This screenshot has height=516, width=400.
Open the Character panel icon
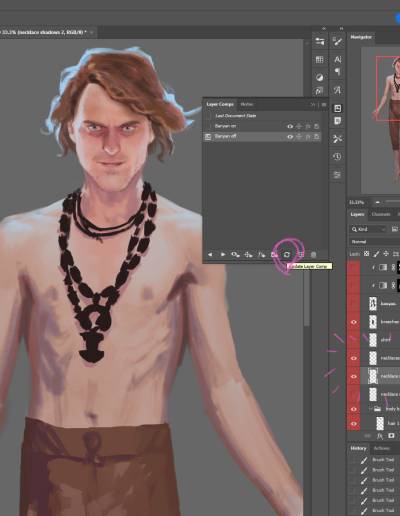(337, 59)
